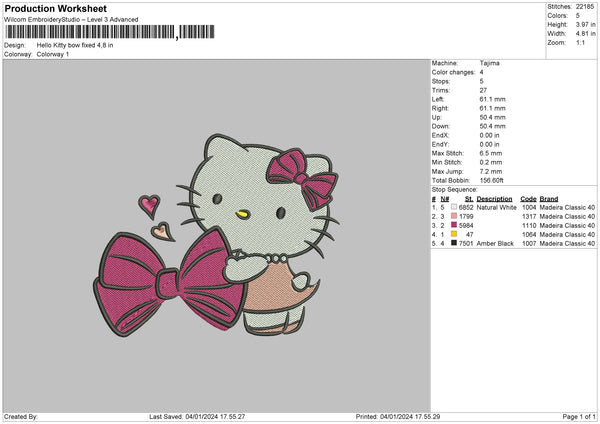The image size is (600, 424).
Task: Select the Amber Black thread swatch
Action: (x=453, y=243)
